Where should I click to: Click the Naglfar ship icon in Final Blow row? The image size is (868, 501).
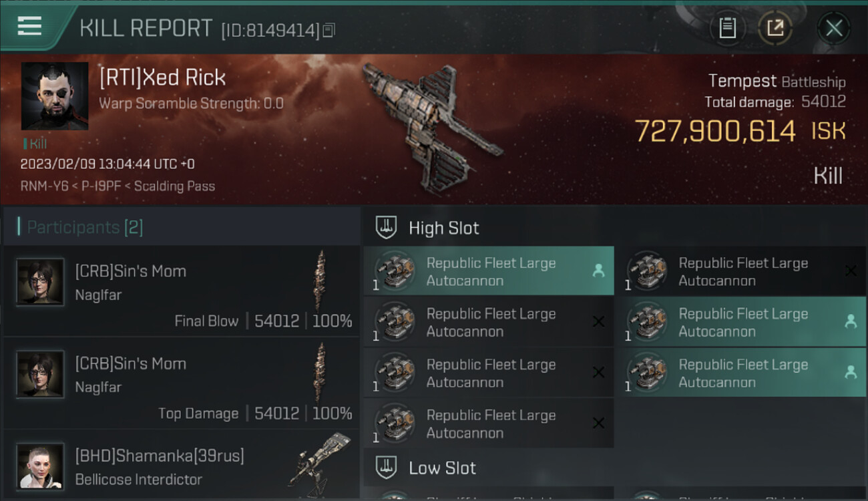(321, 280)
